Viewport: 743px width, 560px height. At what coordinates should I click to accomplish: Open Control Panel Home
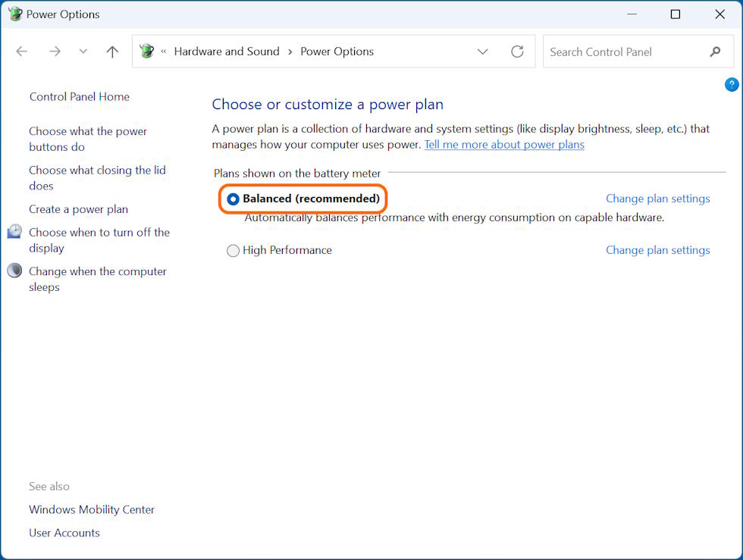pyautogui.click(x=80, y=96)
